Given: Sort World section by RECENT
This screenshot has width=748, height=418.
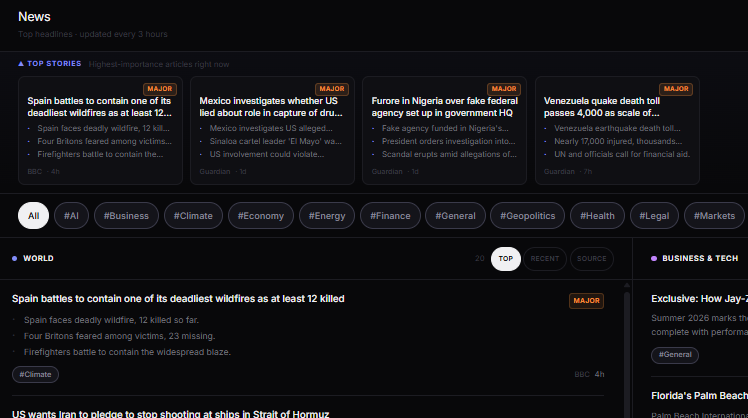Looking at the screenshot, I should click(545, 259).
